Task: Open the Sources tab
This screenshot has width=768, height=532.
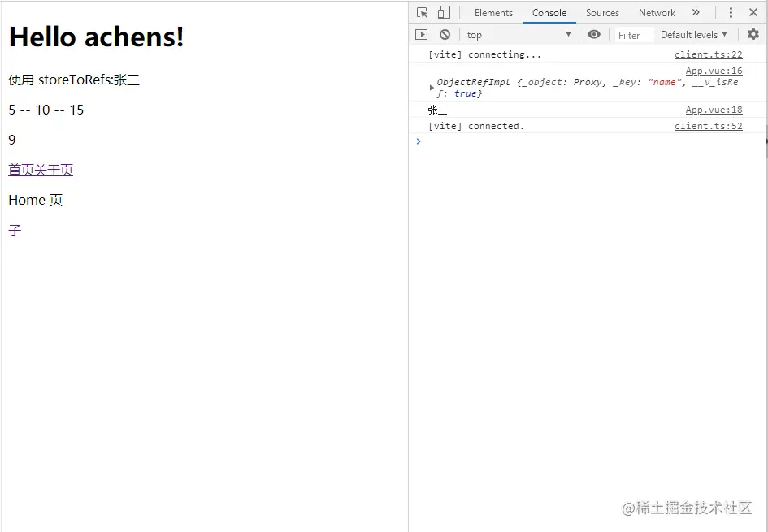Action: click(602, 13)
